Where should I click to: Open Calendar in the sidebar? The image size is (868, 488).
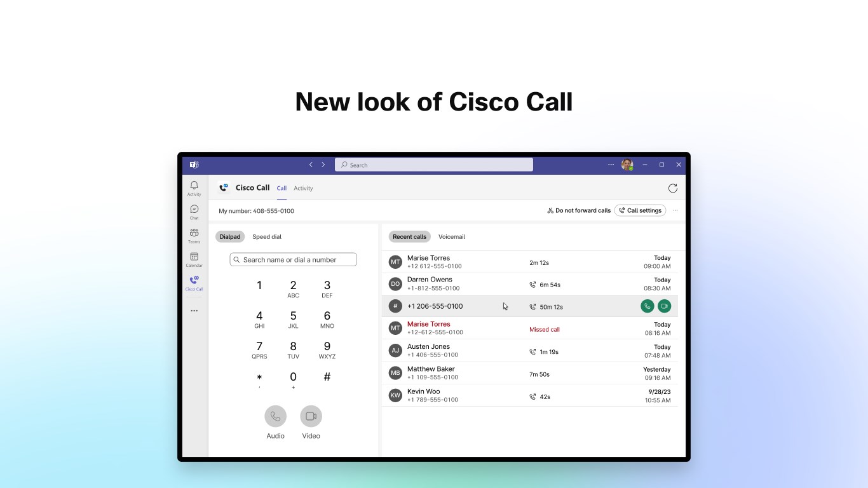pyautogui.click(x=194, y=259)
